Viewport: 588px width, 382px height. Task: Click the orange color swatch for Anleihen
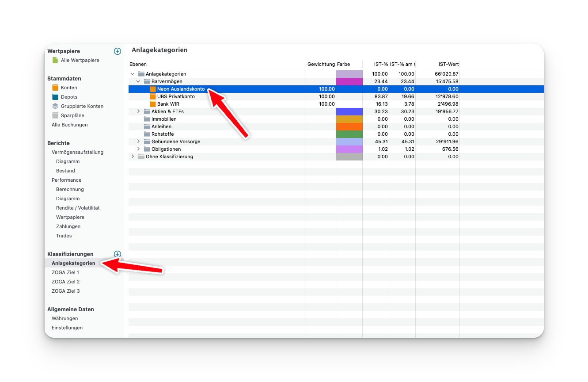tap(349, 126)
